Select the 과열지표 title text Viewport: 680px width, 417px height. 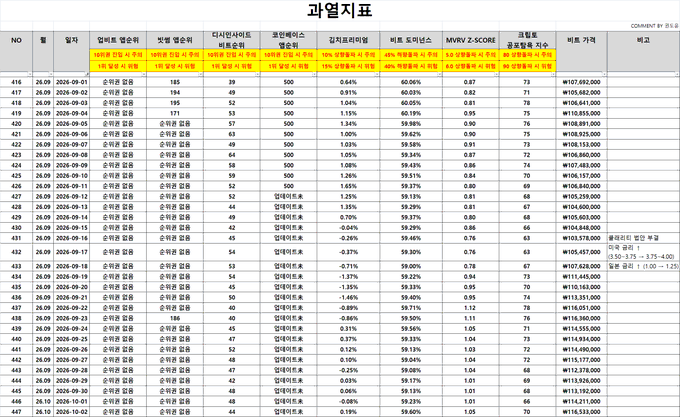(340, 10)
